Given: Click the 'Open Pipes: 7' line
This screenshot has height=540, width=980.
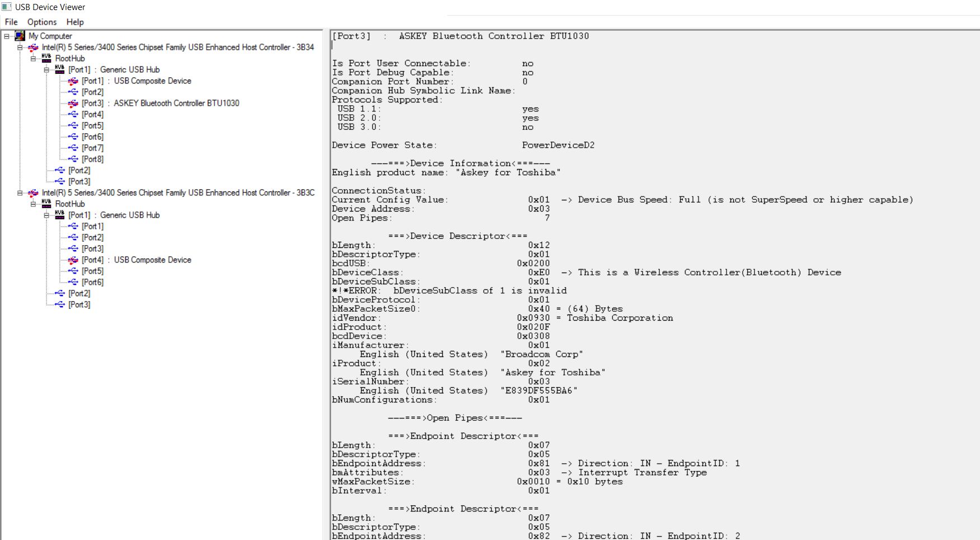Looking at the screenshot, I should (440, 218).
